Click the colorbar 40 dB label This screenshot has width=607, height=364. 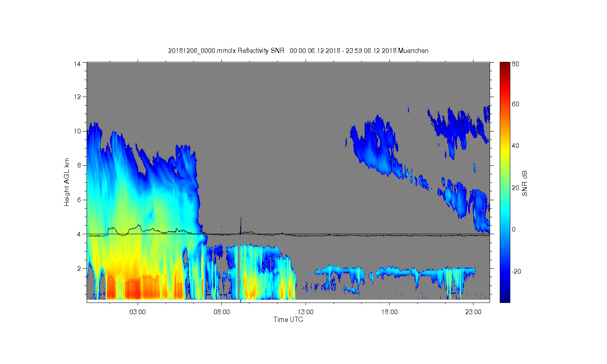[516, 146]
